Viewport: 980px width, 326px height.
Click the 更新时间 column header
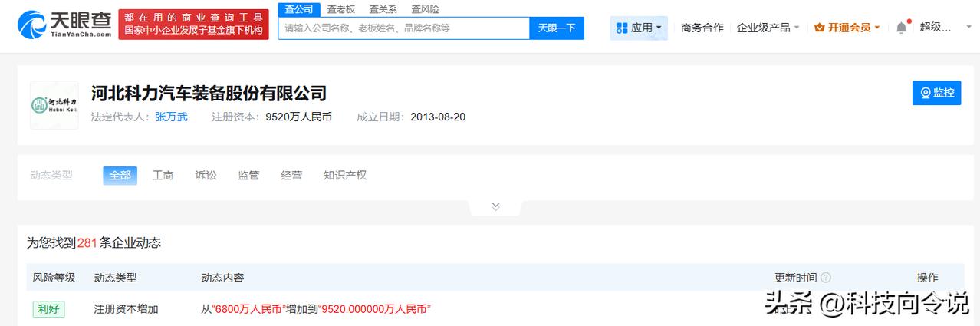point(796,278)
